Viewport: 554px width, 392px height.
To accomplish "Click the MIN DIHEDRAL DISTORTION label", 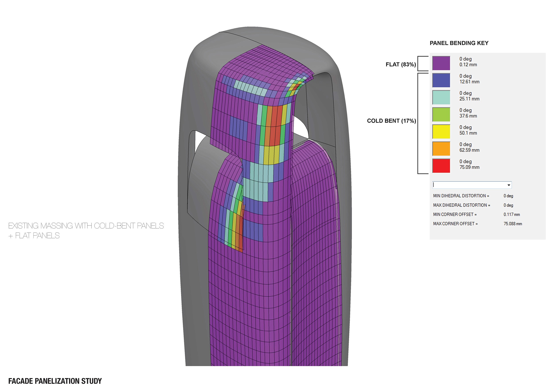I will 461,196.
